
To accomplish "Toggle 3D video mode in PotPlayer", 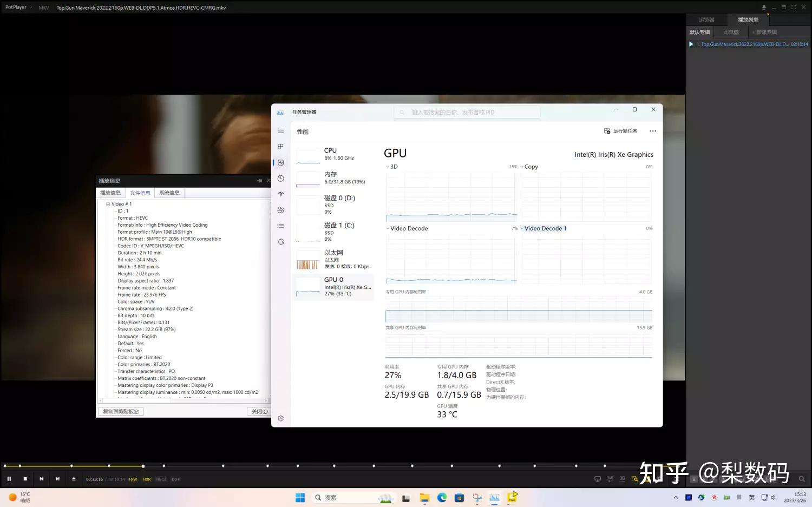I will (623, 479).
